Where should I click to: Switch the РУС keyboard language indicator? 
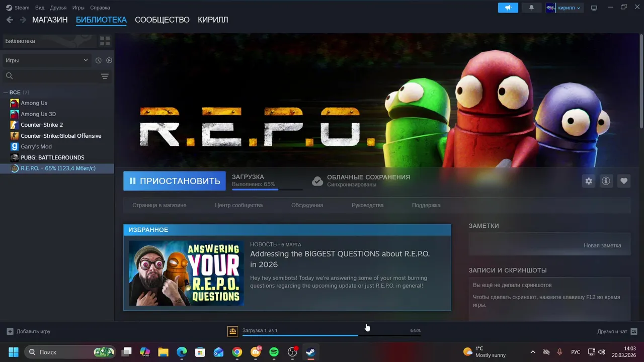[576, 352]
